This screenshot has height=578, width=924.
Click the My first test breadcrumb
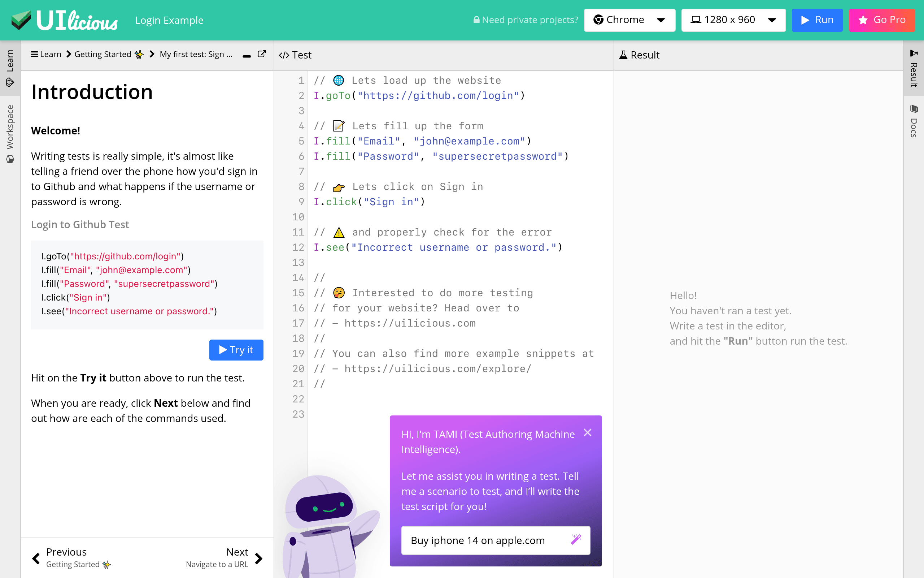196,54
